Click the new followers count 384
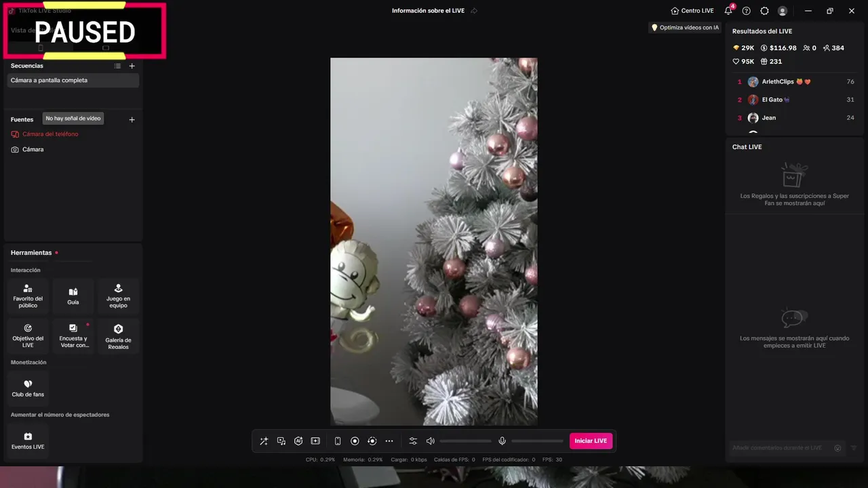Viewport: 868px width, 488px height. (833, 48)
